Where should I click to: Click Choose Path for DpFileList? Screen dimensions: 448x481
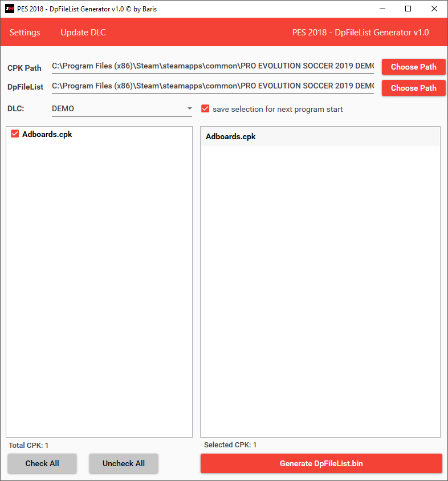tap(413, 88)
